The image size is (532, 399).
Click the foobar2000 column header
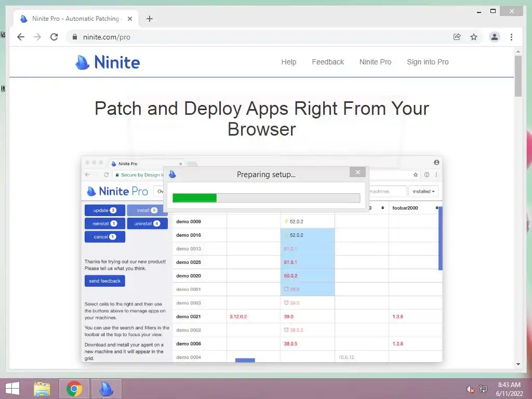pyautogui.click(x=405, y=208)
